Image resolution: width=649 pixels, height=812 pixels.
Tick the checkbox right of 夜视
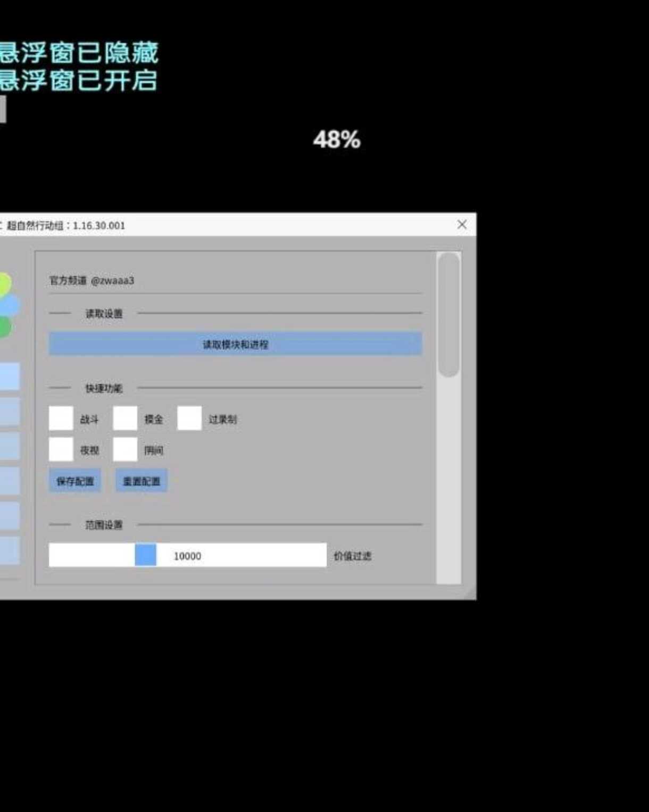tap(125, 450)
